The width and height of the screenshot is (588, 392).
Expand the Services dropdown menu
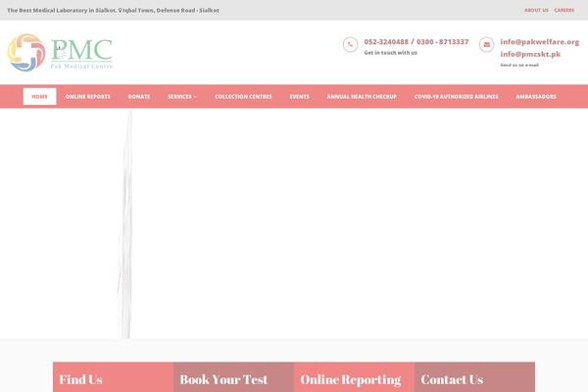point(182,96)
